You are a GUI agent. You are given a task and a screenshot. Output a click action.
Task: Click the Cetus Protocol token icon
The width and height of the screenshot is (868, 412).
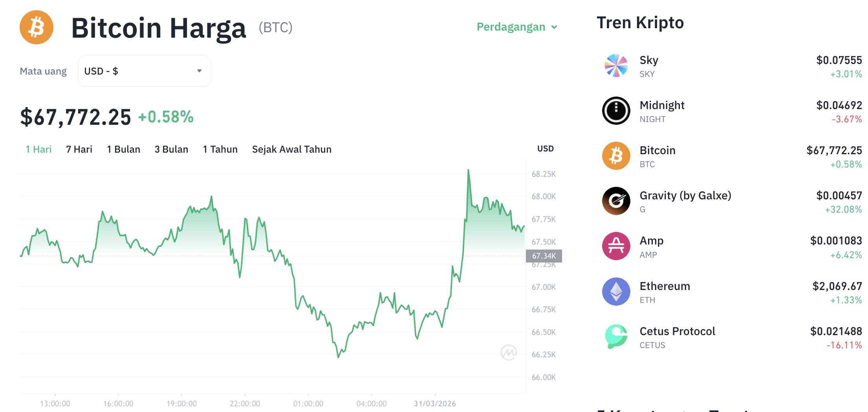[616, 337]
